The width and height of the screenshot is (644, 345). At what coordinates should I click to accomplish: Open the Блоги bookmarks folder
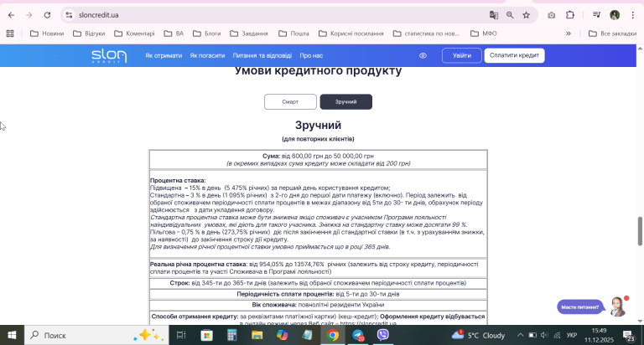pos(207,33)
